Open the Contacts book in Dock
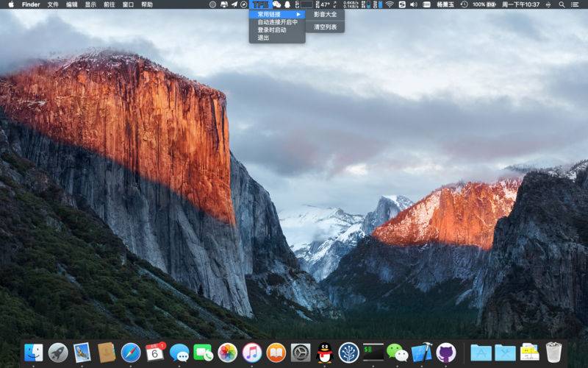 [107, 353]
